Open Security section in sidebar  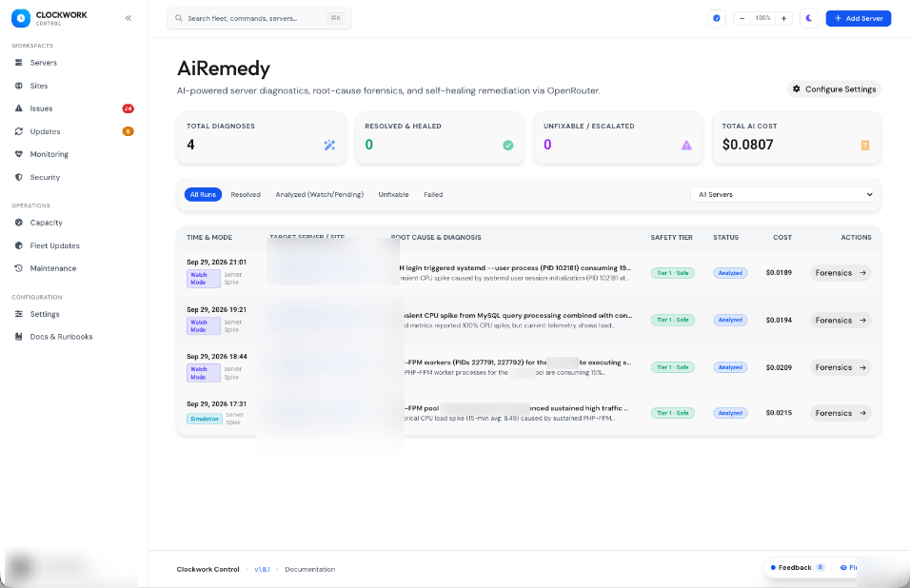46,177
